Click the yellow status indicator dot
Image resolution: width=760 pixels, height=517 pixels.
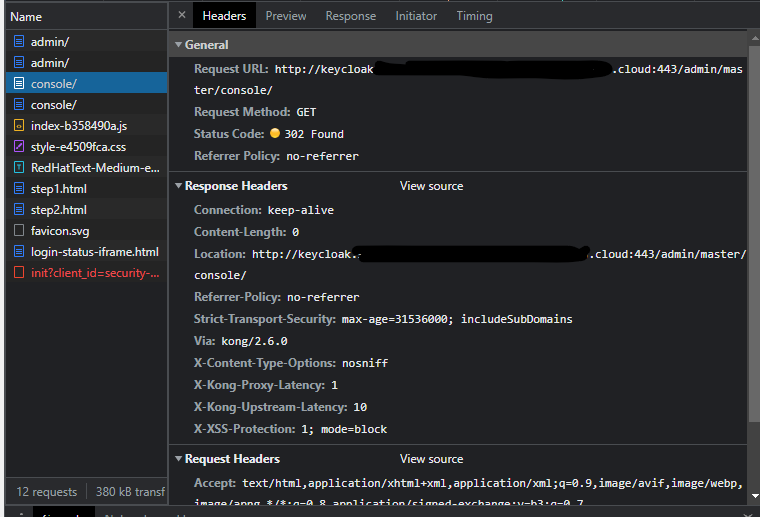275,133
